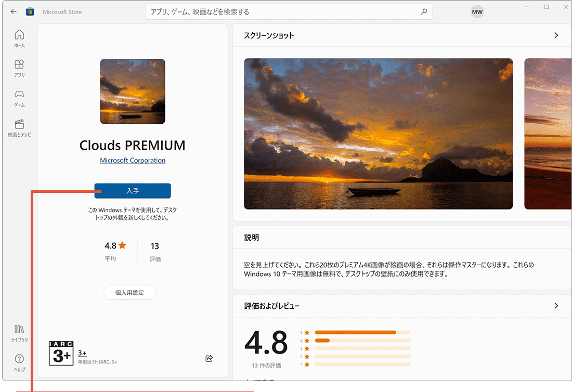Go back with the arrow button
The image size is (572, 392).
14,11
